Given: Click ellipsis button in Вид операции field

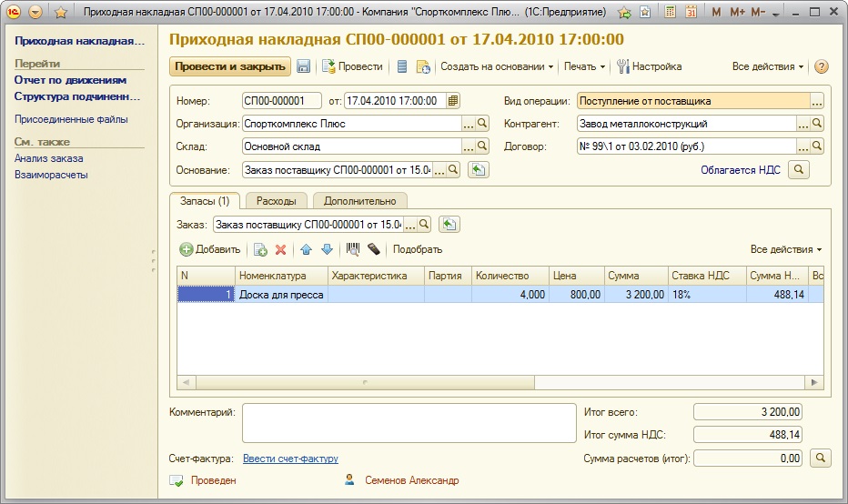Looking at the screenshot, I should pyautogui.click(x=817, y=101).
